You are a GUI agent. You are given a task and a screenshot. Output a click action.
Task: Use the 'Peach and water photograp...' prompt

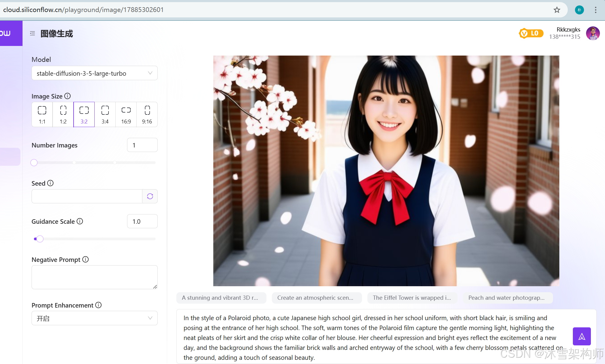(x=508, y=298)
